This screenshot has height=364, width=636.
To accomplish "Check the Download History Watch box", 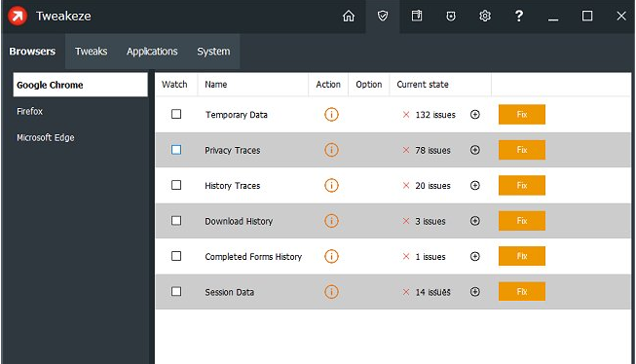I will pos(176,221).
